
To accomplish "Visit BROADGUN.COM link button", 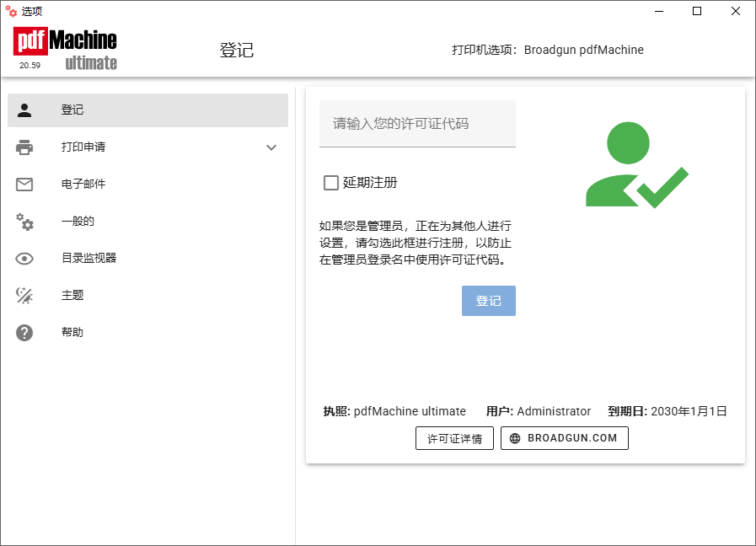I will (x=565, y=438).
